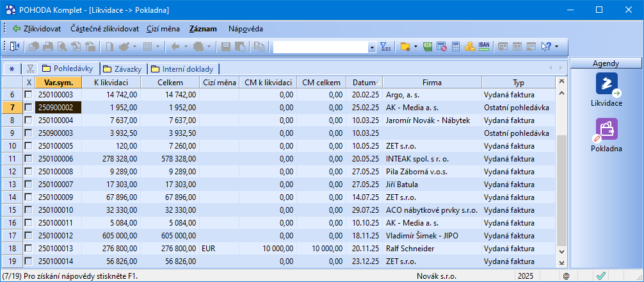This screenshot has width=644, height=282.
Task: Expand dropdown arrow beside the grayed gear icon
Action: pyautogui.click(x=209, y=47)
